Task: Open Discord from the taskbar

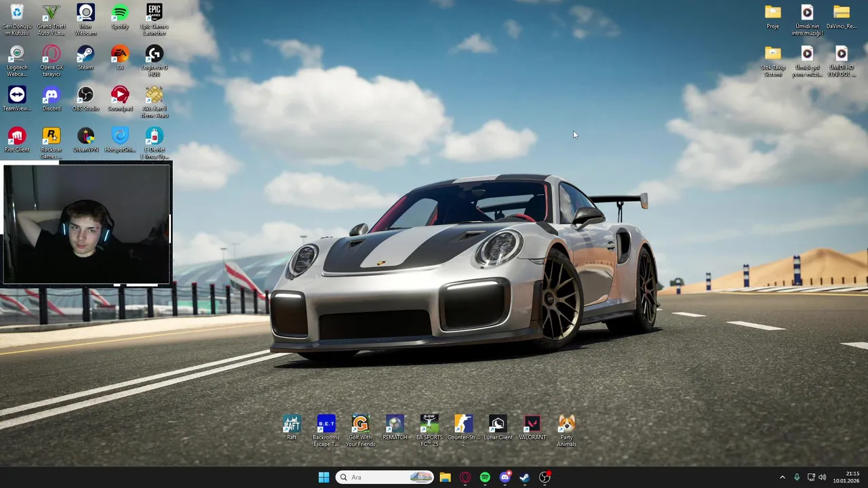Action: click(505, 477)
